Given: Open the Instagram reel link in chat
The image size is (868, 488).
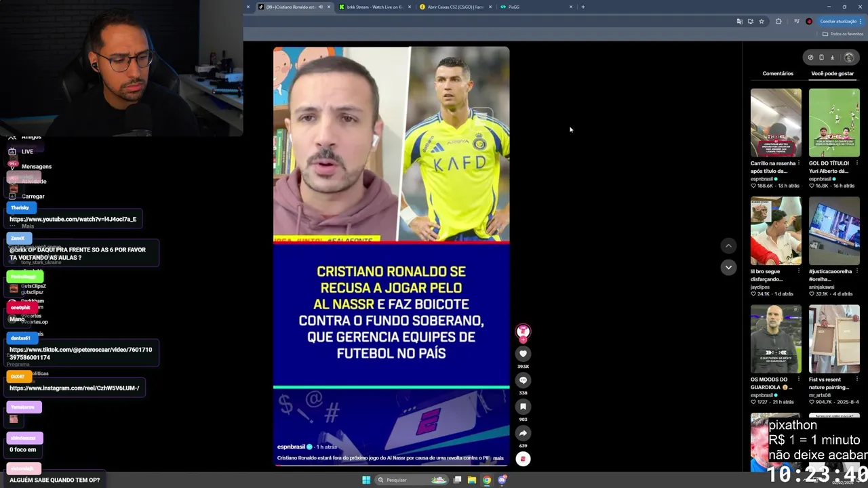Looking at the screenshot, I should [74, 388].
